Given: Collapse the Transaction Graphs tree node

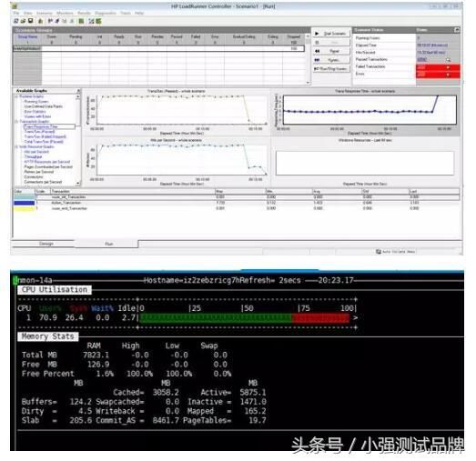Looking at the screenshot, I should [x=17, y=121].
